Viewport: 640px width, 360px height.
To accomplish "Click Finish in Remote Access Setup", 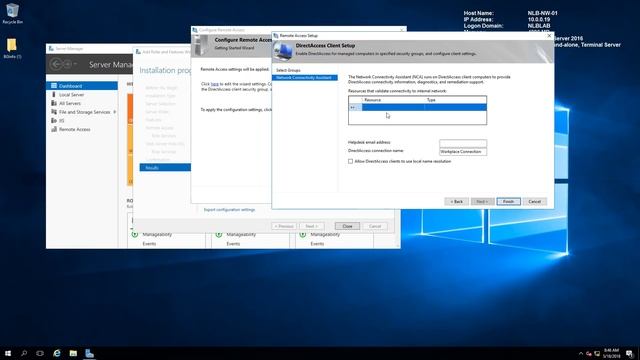I will [508, 202].
